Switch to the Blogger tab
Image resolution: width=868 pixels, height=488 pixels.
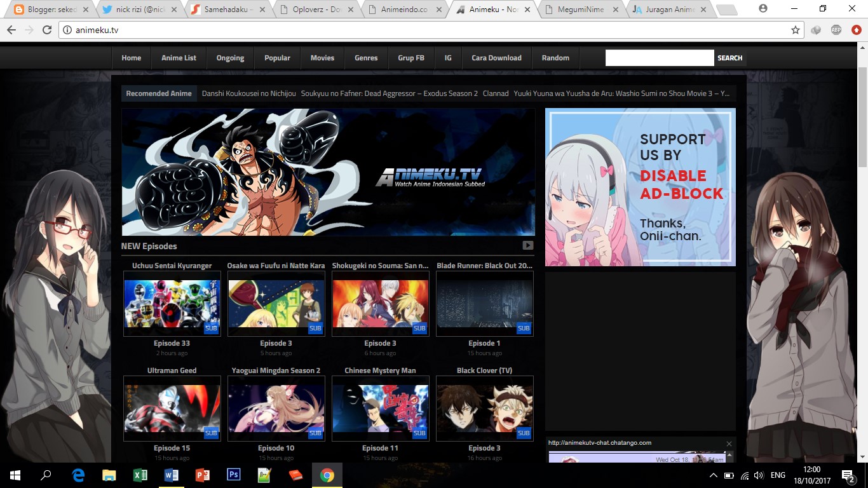(x=51, y=10)
